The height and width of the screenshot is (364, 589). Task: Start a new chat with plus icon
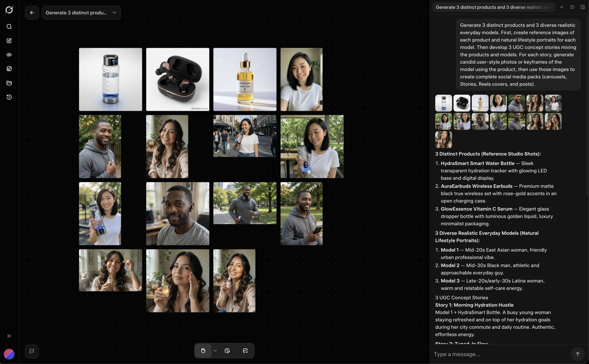(561, 7)
